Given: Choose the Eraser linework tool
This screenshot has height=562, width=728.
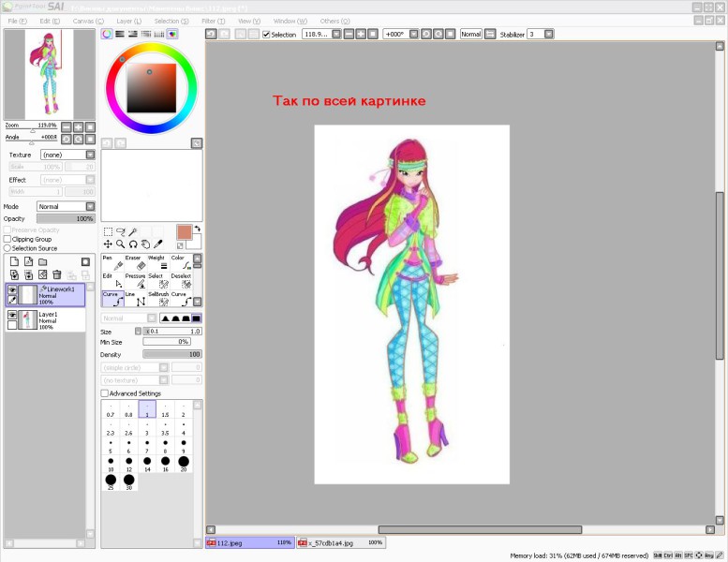Looking at the screenshot, I should tap(136, 262).
